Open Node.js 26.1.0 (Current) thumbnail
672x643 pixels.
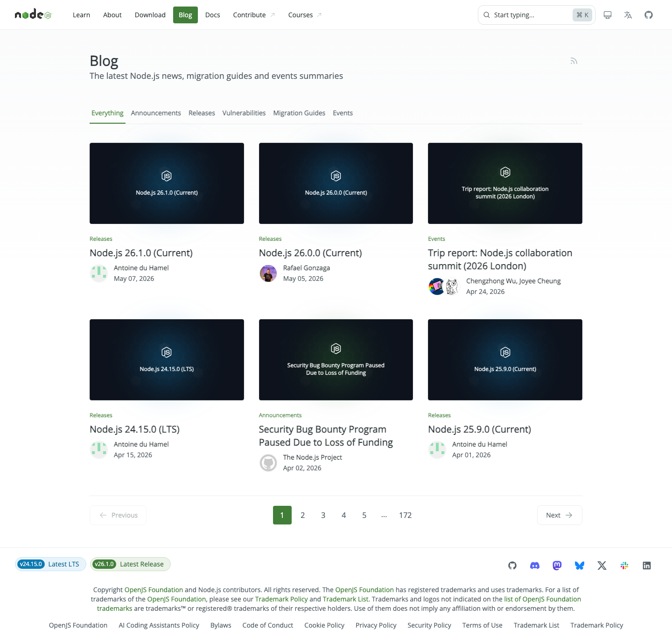tap(167, 183)
